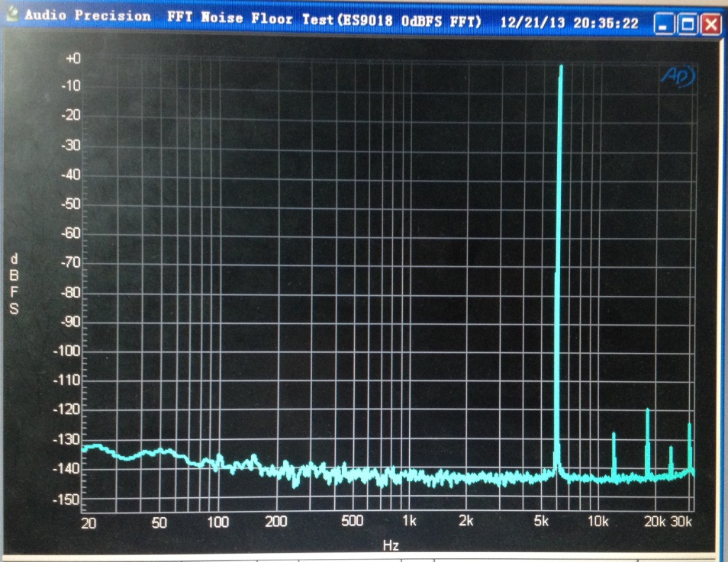This screenshot has height=562, width=728.
Task: Maximize the Audio Precision window
Action: pos(687,24)
